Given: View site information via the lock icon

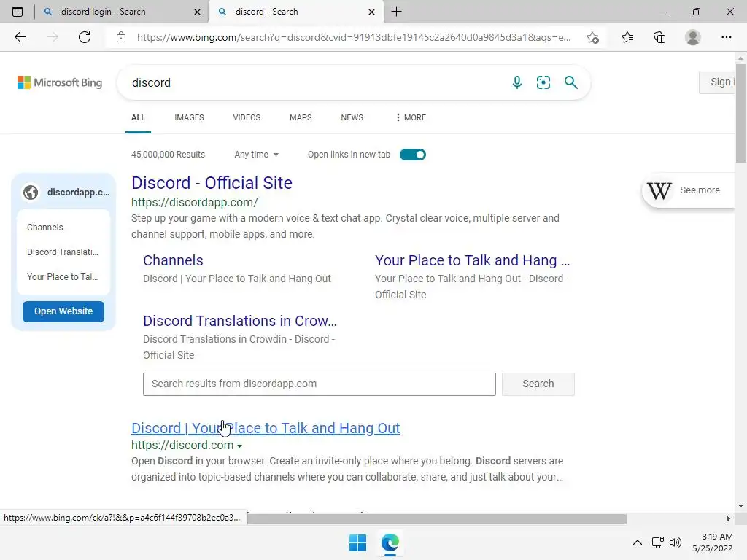Looking at the screenshot, I should [121, 37].
